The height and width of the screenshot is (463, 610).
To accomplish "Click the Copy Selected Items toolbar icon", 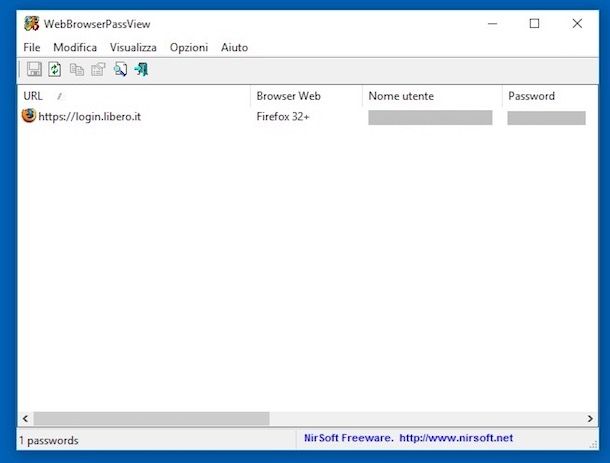I will point(77,70).
